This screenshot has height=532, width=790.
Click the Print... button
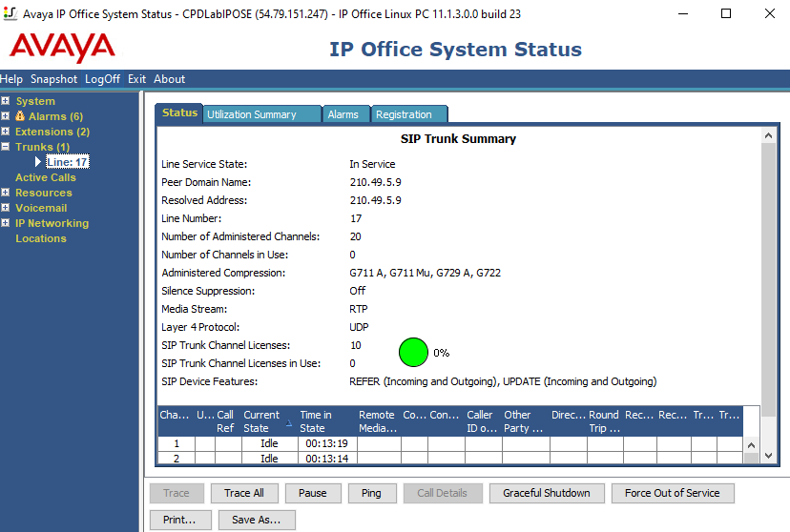(180, 520)
